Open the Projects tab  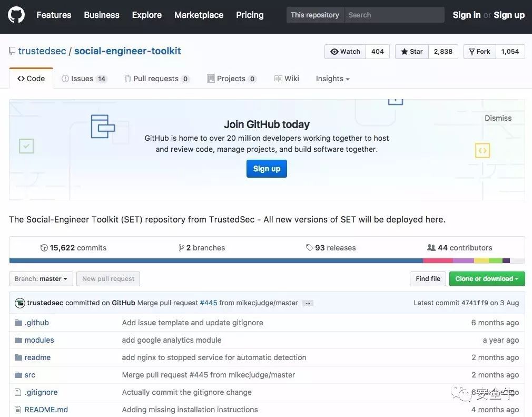231,79
